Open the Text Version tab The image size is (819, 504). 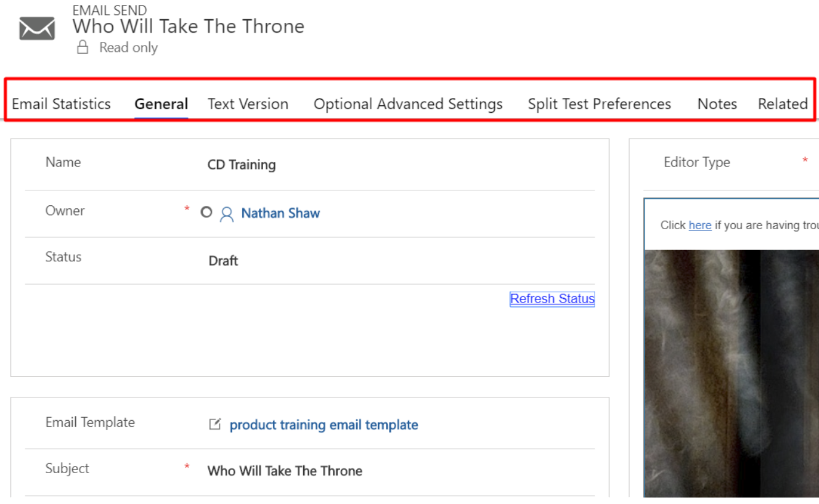coord(248,104)
